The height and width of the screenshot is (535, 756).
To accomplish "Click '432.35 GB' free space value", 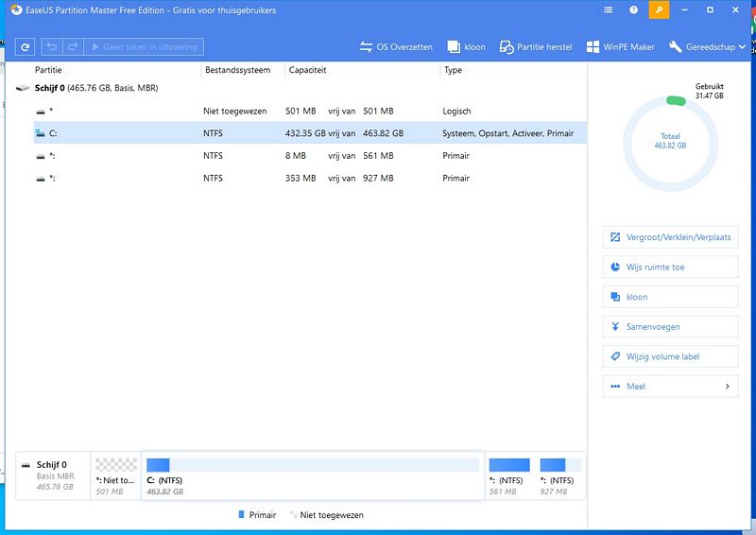I will 305,133.
